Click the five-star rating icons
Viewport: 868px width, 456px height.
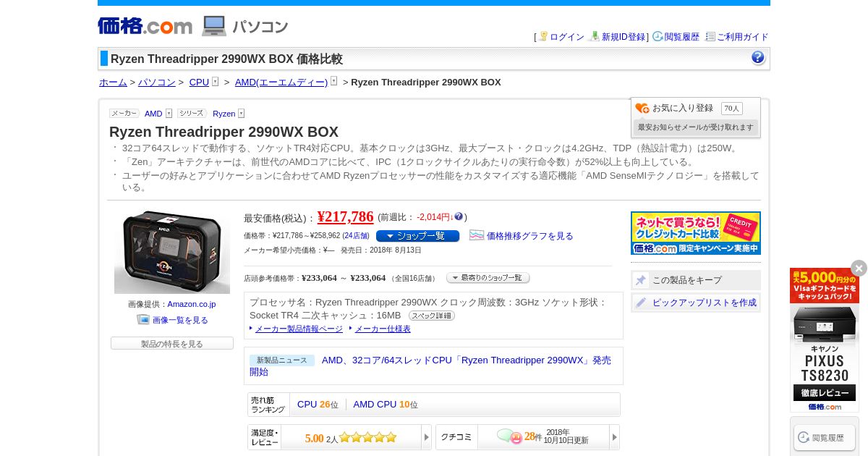pos(368,437)
